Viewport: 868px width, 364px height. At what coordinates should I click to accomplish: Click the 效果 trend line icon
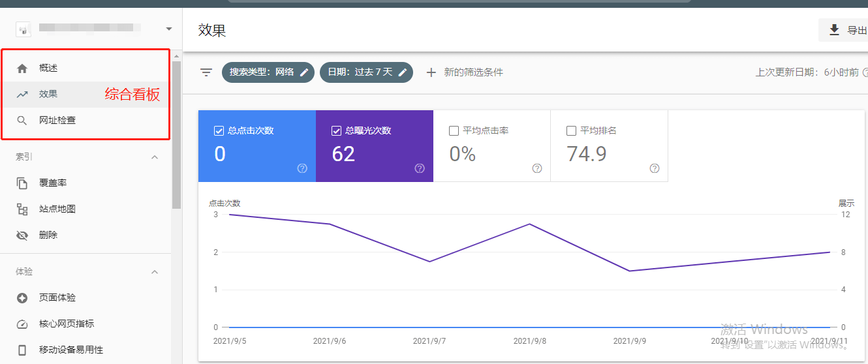click(x=22, y=94)
